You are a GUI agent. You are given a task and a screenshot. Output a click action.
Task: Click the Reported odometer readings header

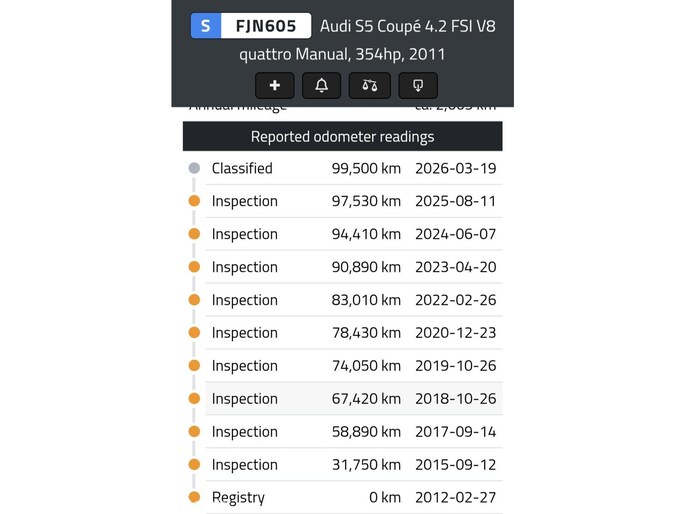point(342,136)
